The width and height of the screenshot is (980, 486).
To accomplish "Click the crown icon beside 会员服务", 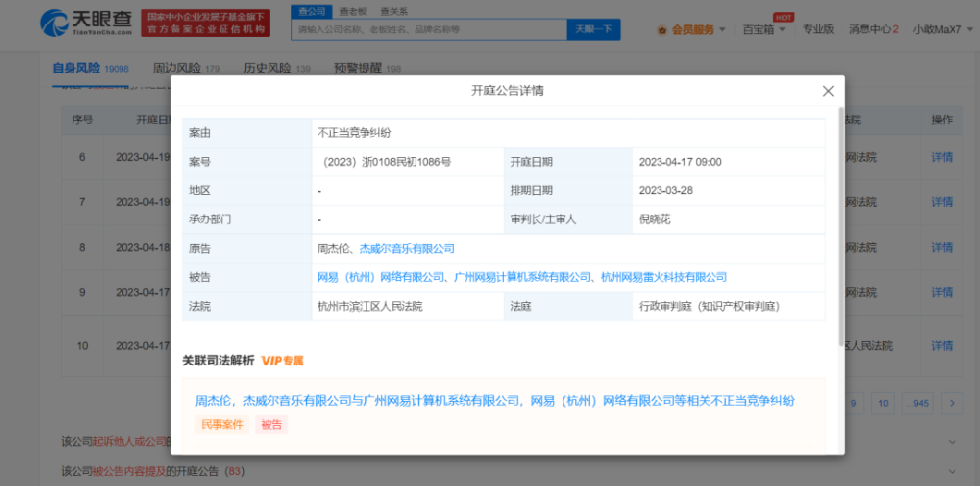I will coord(661,29).
